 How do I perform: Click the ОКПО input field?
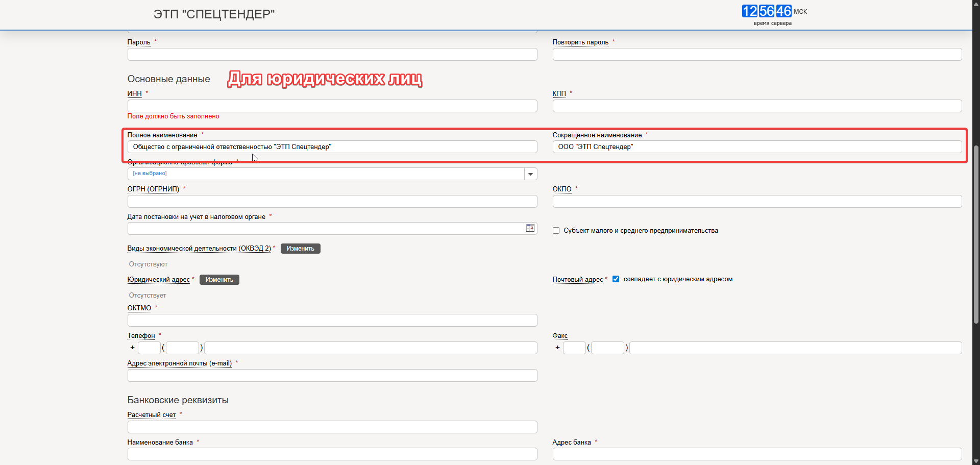click(756, 202)
